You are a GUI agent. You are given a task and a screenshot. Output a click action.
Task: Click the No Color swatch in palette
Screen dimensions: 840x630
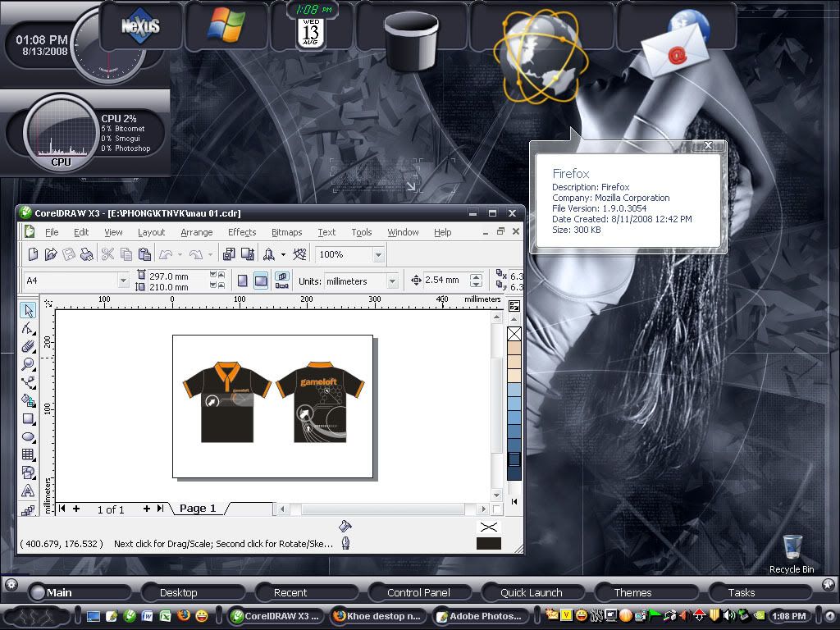tap(514, 334)
